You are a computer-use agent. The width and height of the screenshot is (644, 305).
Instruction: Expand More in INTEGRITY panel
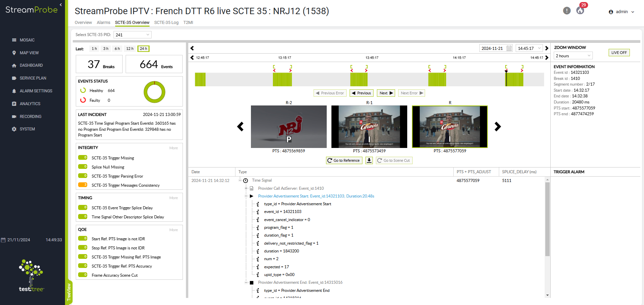tap(173, 148)
